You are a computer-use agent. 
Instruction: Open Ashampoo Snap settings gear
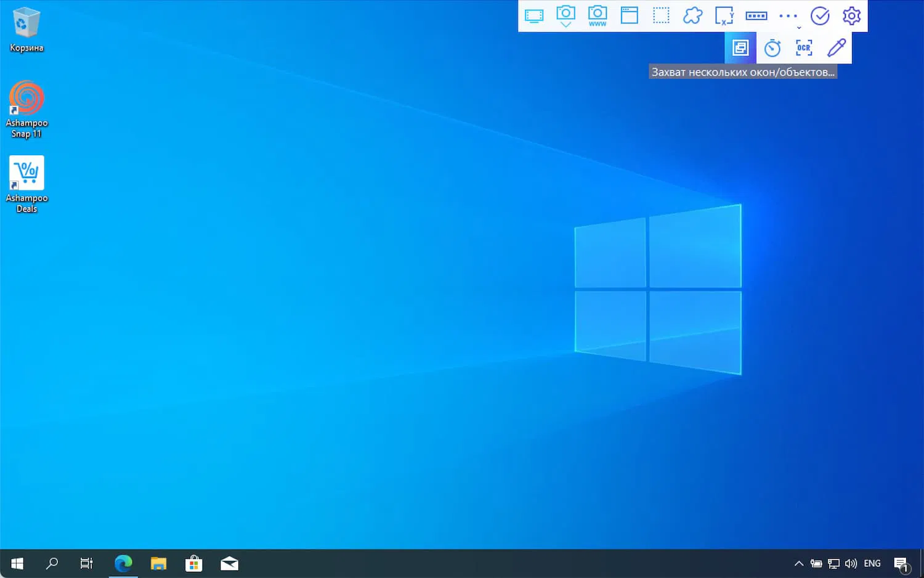coord(852,16)
